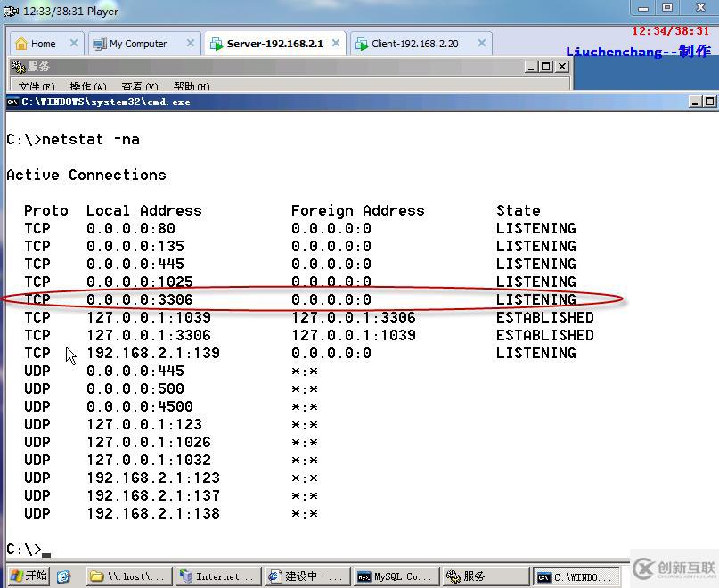Click local address 0.0.0.0:80
Screen dimensions: 719x588
click(x=131, y=228)
